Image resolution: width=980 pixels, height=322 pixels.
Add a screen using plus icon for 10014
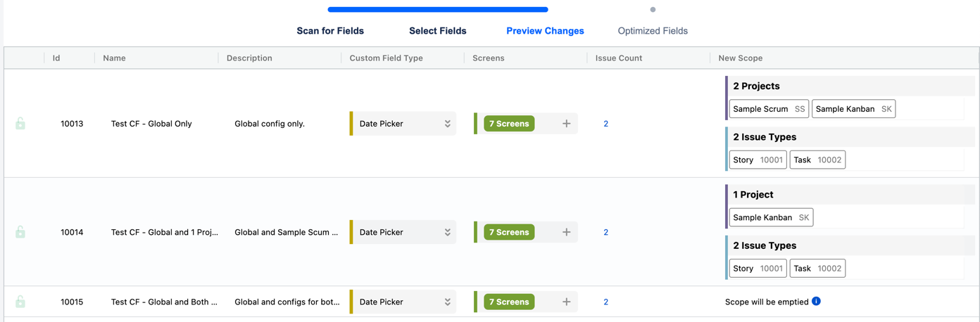[x=566, y=232]
